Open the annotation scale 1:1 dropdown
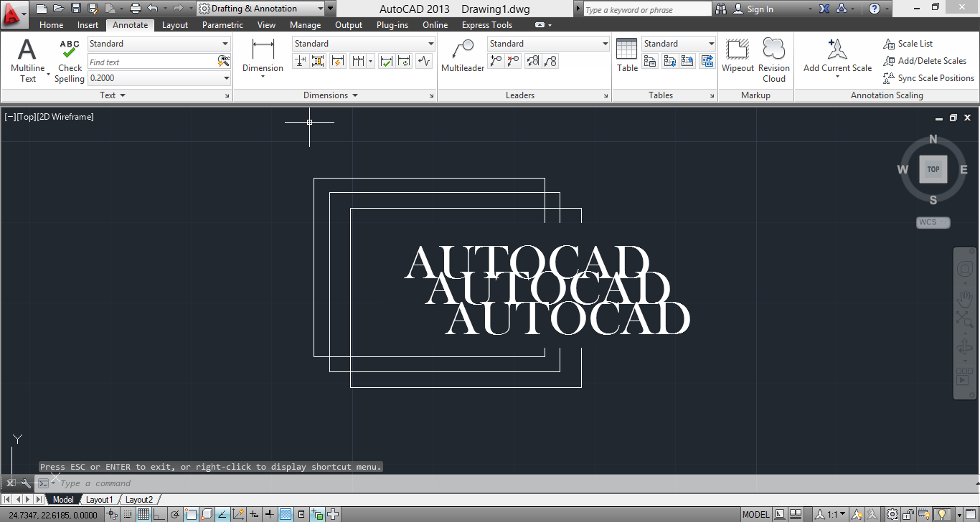 point(831,514)
